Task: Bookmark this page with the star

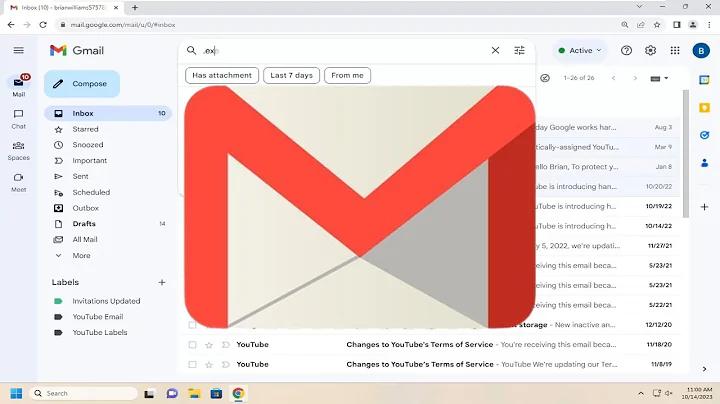Action: [x=657, y=25]
